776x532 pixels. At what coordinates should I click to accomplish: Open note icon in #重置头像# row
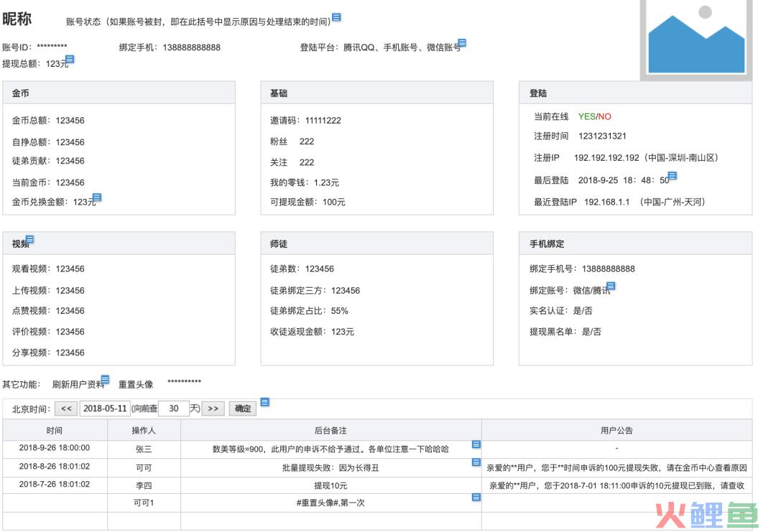point(476,498)
